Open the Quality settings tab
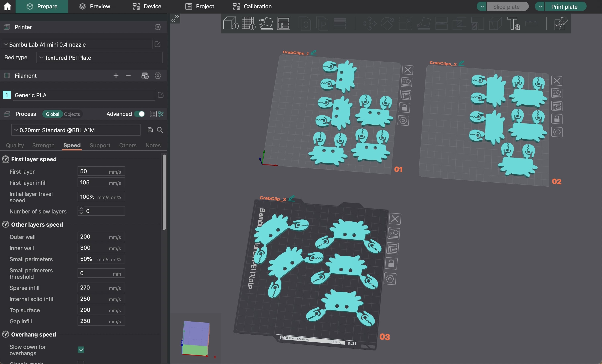This screenshot has width=602, height=364. 15,146
